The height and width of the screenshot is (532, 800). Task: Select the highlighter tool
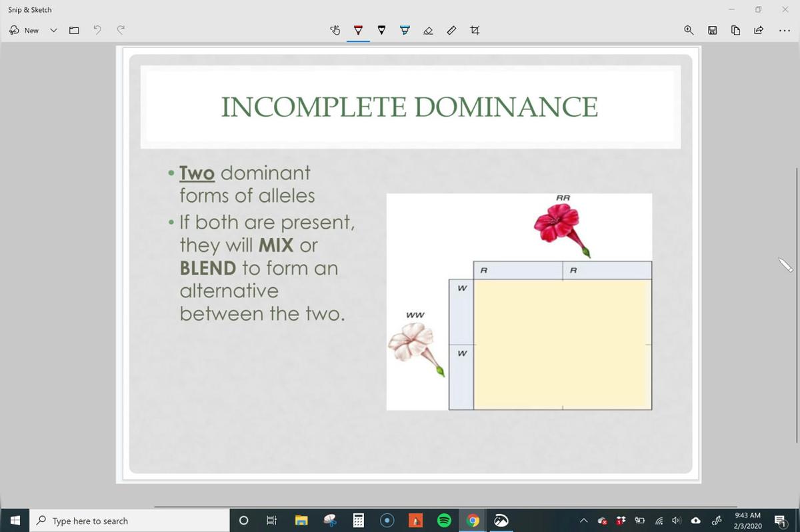click(405, 31)
